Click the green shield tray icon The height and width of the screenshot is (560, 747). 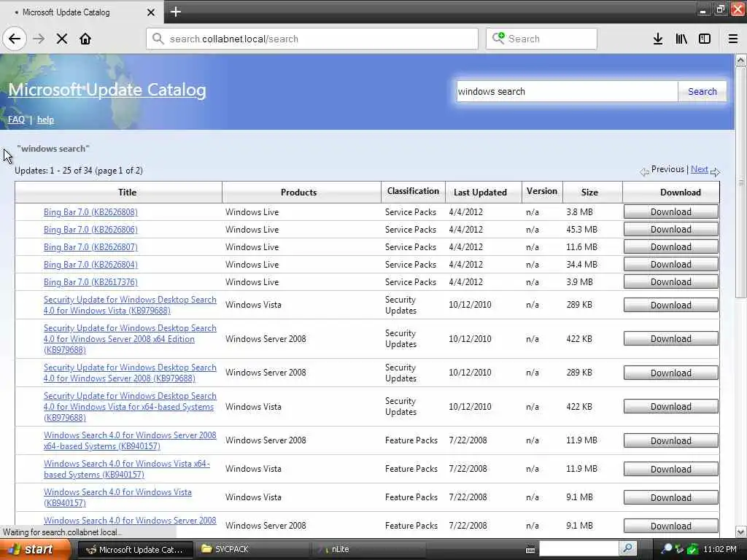(693, 549)
